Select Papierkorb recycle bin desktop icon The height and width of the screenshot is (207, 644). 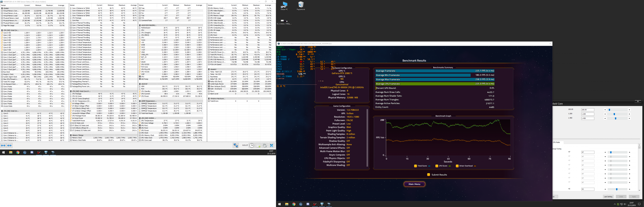301,6
